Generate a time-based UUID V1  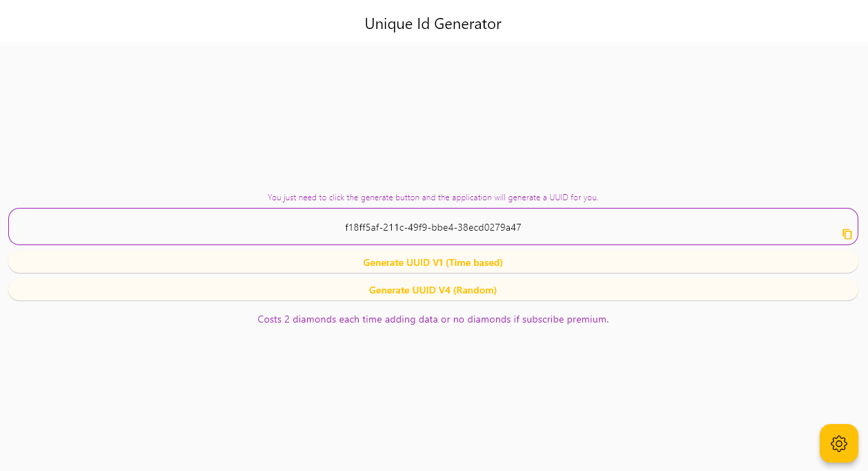(433, 262)
